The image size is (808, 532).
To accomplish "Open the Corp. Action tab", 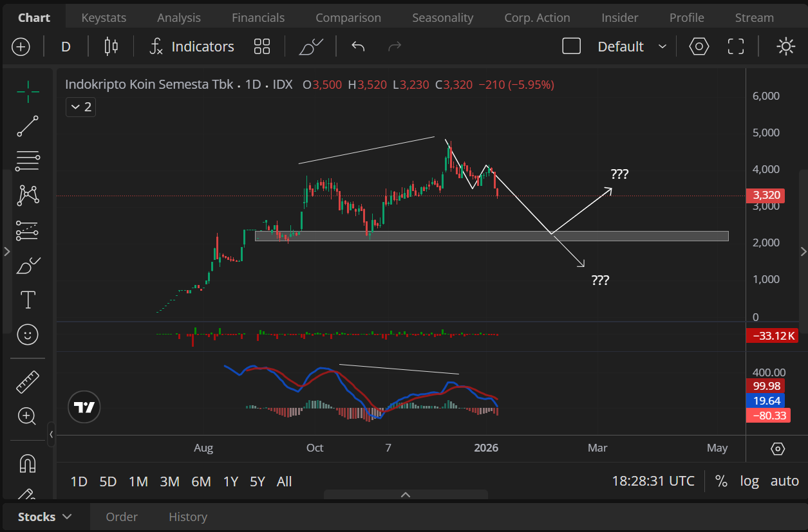I will click(x=537, y=17).
